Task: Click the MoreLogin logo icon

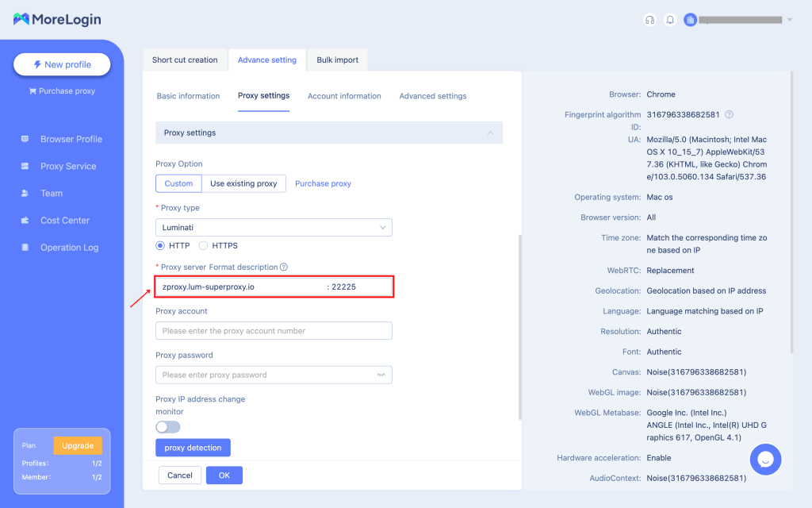Action: point(21,19)
